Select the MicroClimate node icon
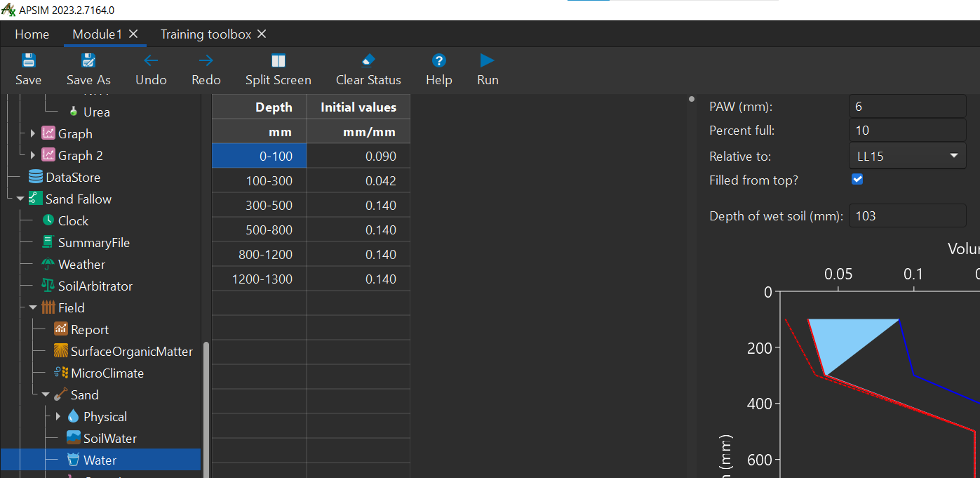The image size is (980, 478). tap(61, 373)
